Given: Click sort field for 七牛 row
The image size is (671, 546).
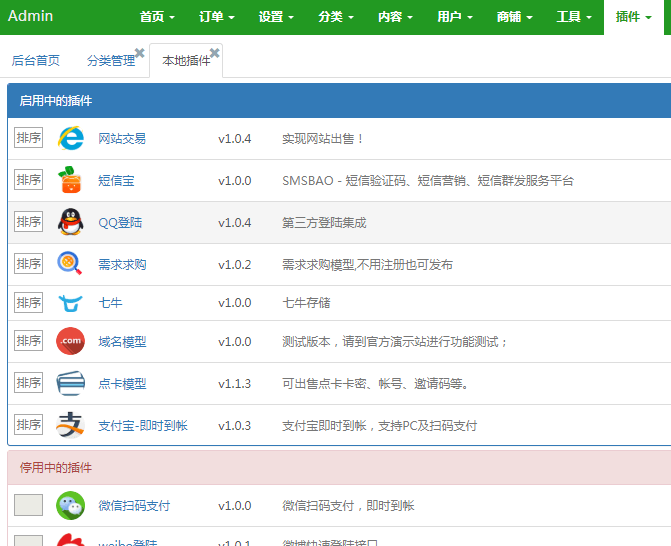Looking at the screenshot, I should 29,303.
